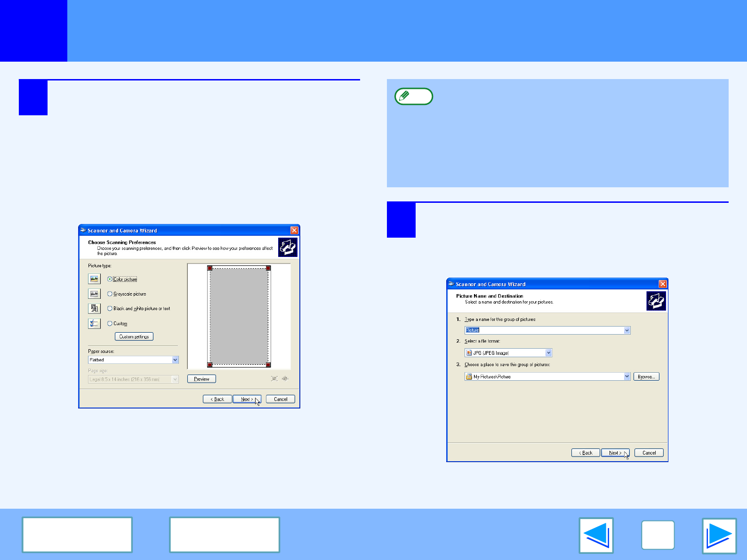This screenshot has width=747, height=560.
Task: Select Black and white picture or text option
Action: 110,309
